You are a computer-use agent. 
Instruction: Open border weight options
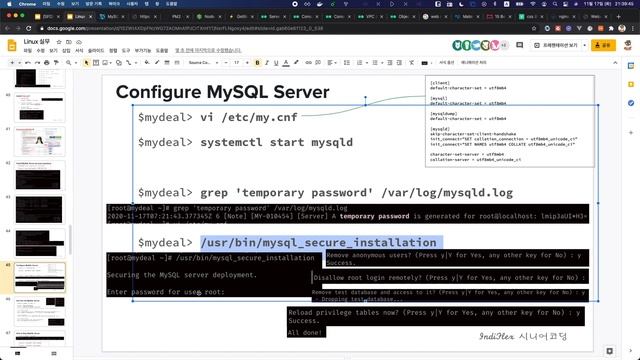[167, 63]
